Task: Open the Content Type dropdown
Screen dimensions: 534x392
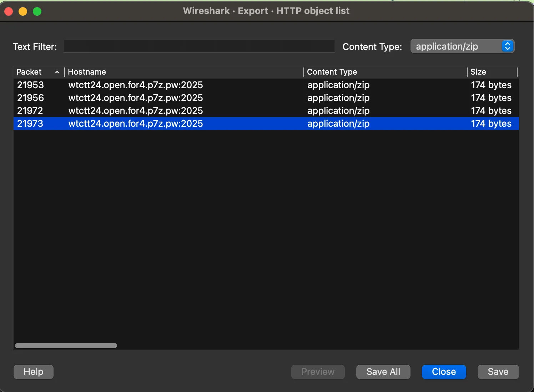Action: point(462,46)
